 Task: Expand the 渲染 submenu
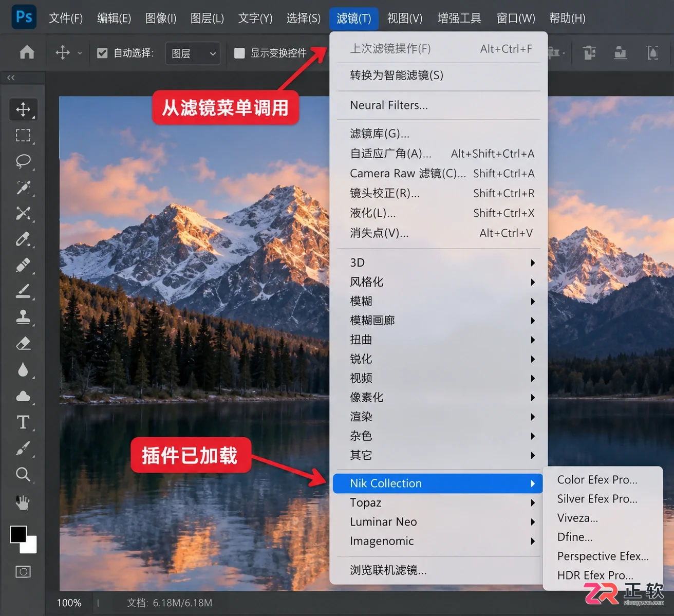438,417
